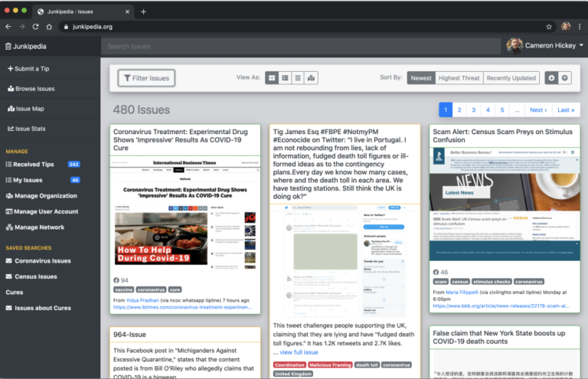Sort issues in descending order

pyautogui.click(x=552, y=78)
